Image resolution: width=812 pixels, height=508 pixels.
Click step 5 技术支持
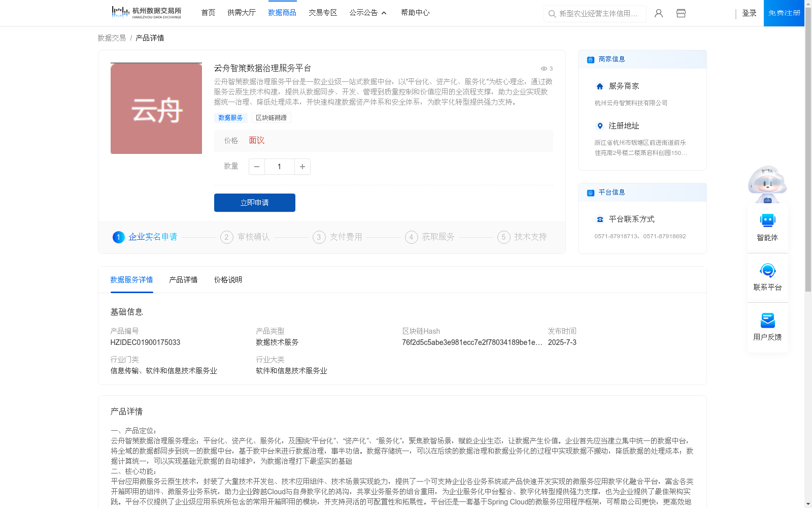(522, 237)
